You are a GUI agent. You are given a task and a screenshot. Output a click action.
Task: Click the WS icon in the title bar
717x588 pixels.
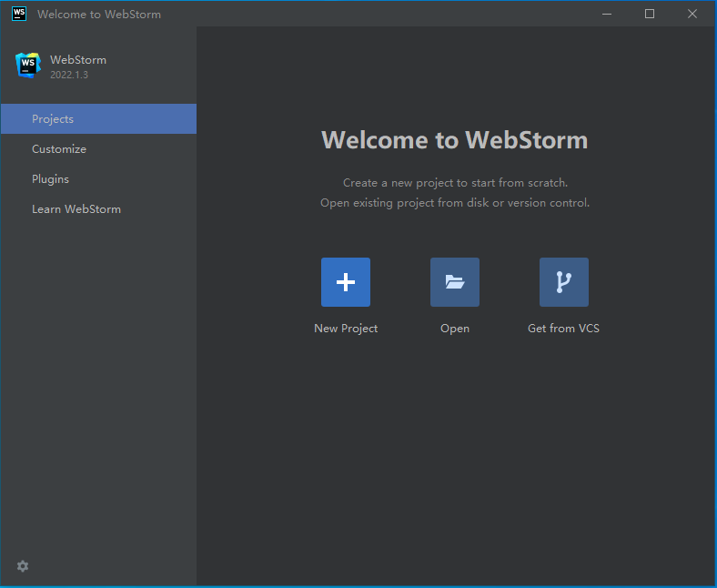[19, 14]
